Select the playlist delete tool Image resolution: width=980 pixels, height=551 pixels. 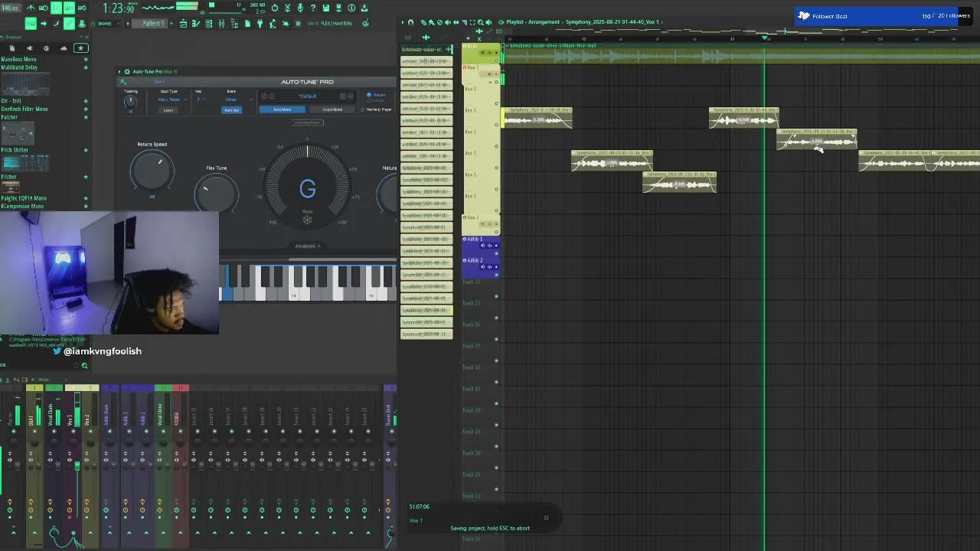(439, 22)
